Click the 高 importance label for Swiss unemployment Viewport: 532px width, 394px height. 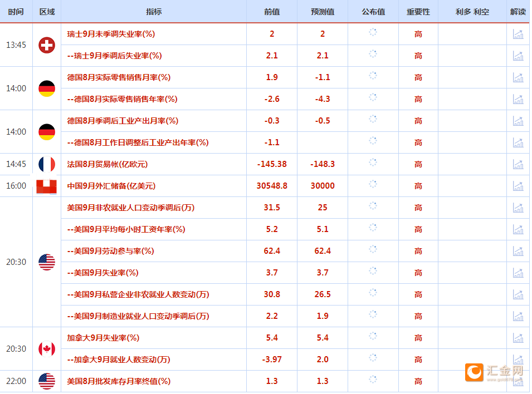coord(418,34)
